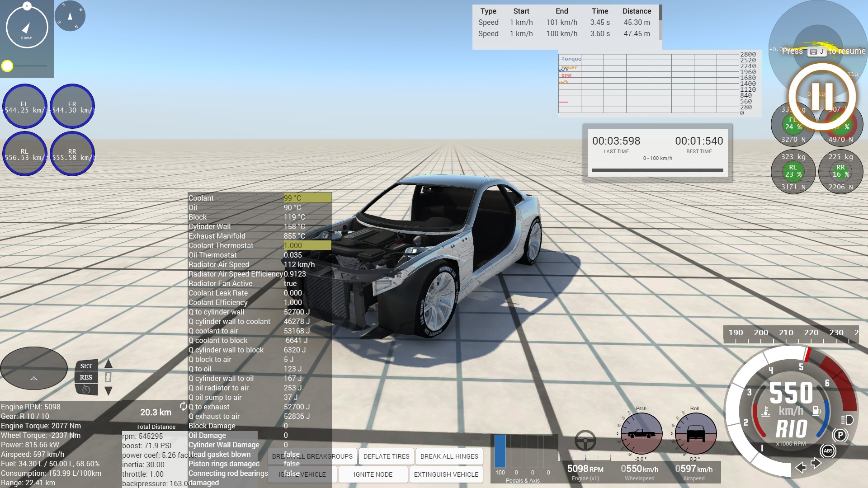The height and width of the screenshot is (488, 868).
Task: Click the Coolant Thermostat 1.000 value
Action: coord(307,245)
